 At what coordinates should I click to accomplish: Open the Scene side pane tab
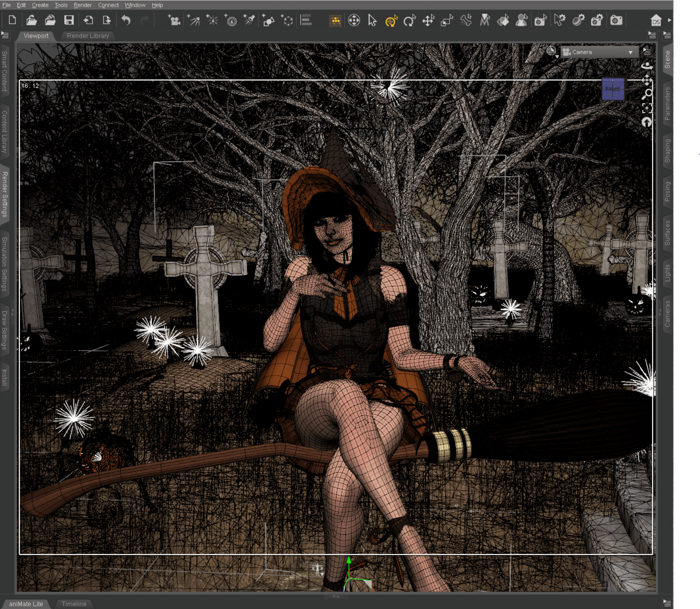[667, 59]
